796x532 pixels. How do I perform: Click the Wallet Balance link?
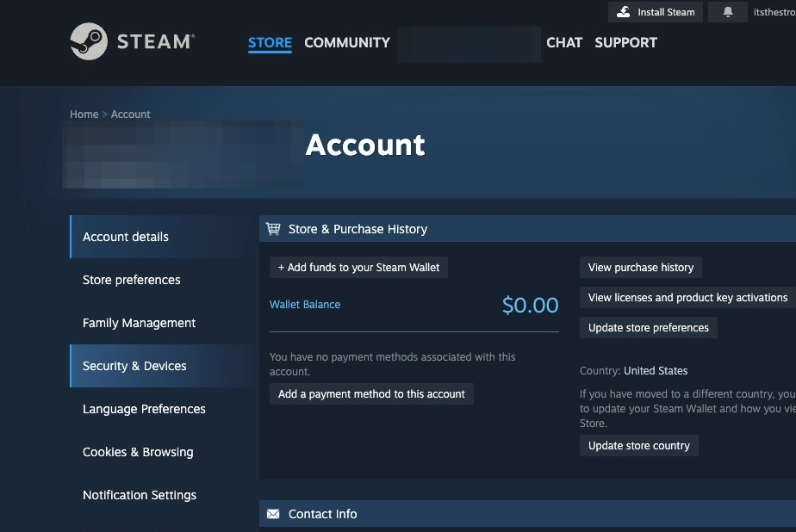point(305,305)
